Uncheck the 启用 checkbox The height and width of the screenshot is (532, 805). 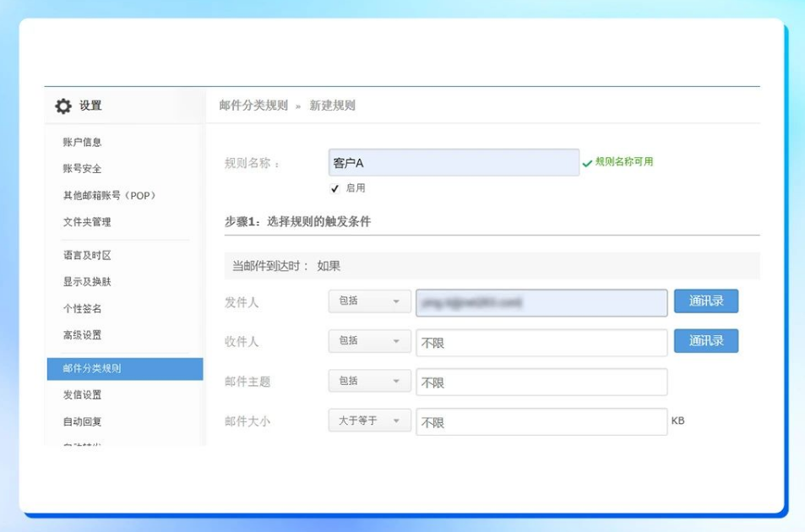tap(335, 187)
